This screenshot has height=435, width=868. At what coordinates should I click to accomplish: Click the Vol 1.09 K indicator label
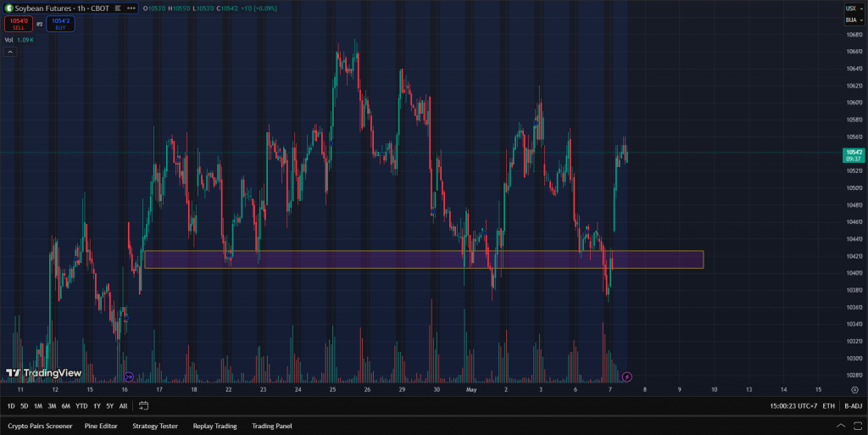19,40
